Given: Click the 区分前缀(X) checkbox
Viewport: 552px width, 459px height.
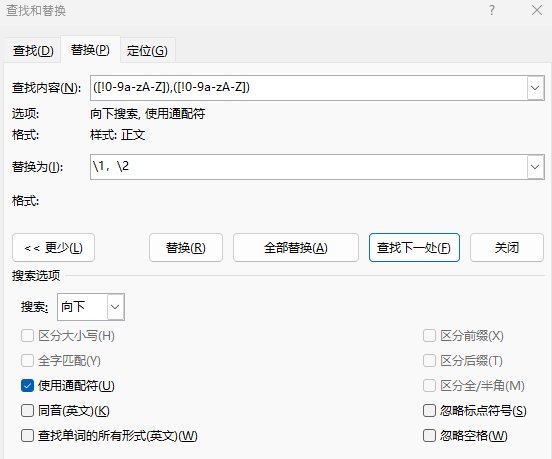Looking at the screenshot, I should 429,336.
